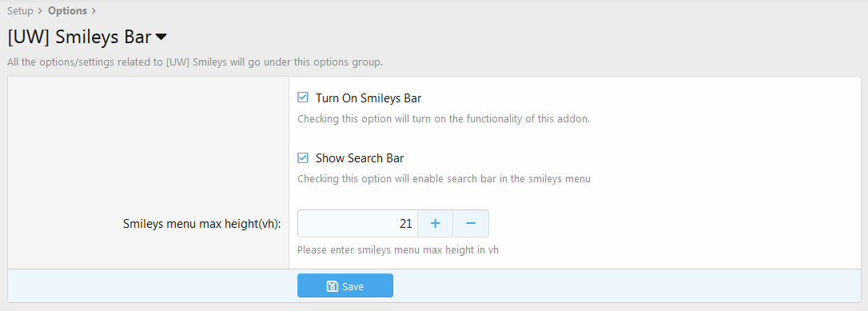This screenshot has height=311, width=868.
Task: Click the explanation about turning on addon functionality
Action: (x=444, y=119)
